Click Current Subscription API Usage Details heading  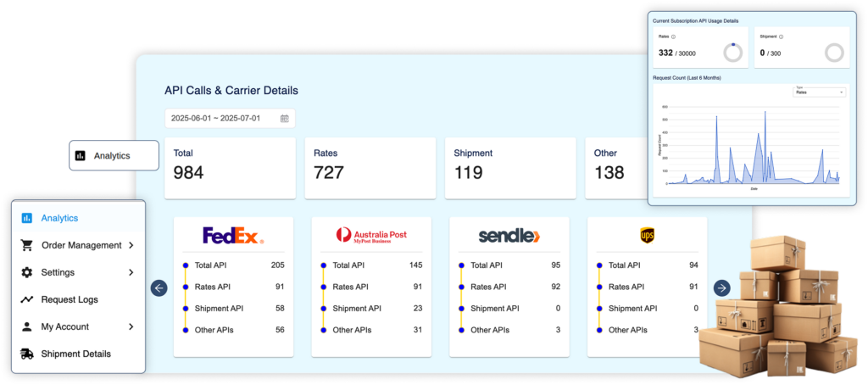point(696,21)
